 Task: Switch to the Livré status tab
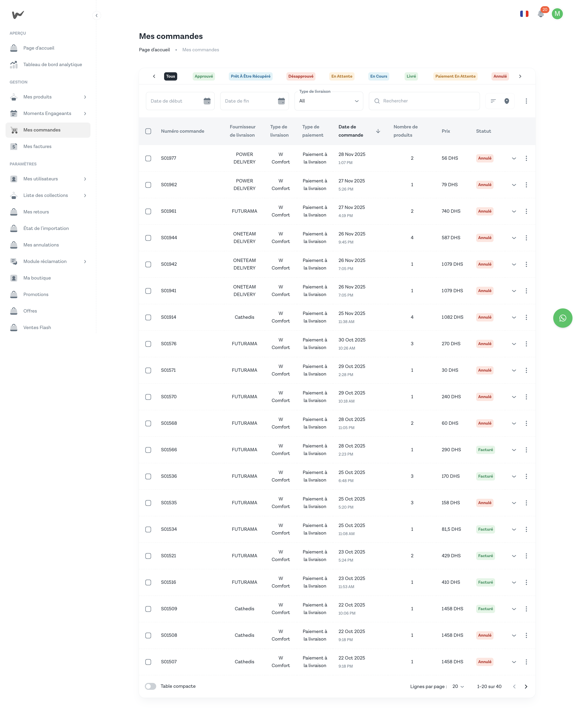pyautogui.click(x=411, y=76)
